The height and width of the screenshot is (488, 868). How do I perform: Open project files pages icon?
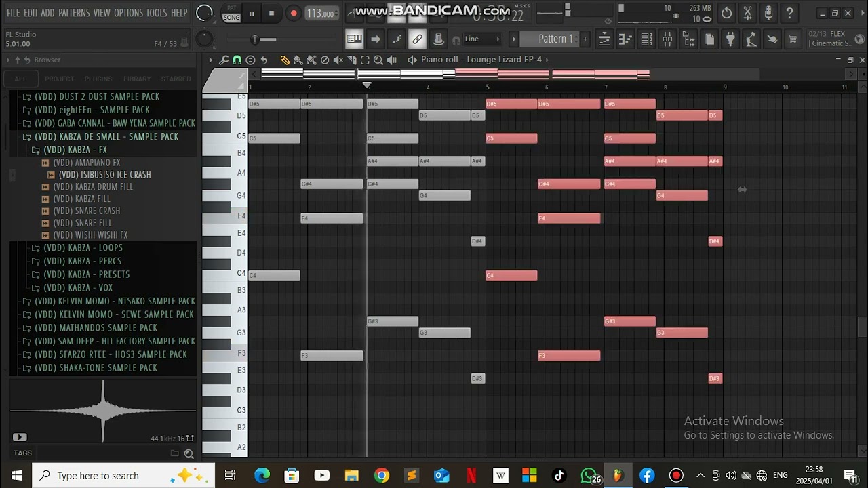709,39
